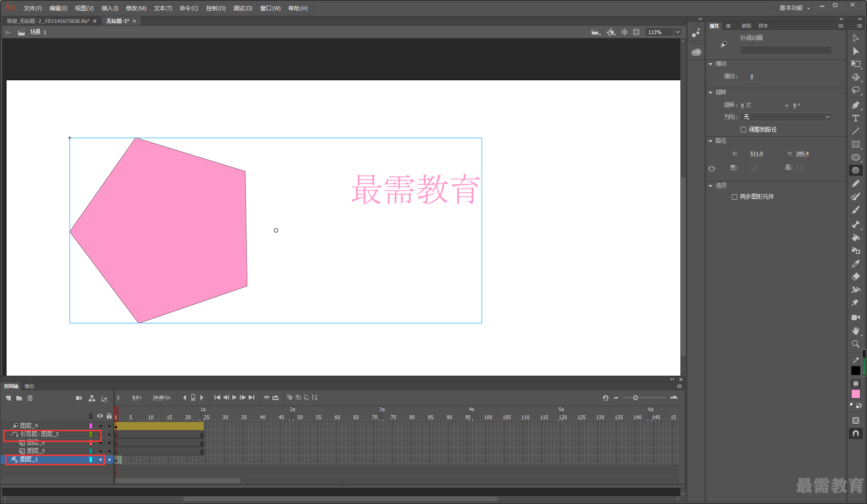
Task: Toggle the snap to objects magnet
Action: [855, 434]
